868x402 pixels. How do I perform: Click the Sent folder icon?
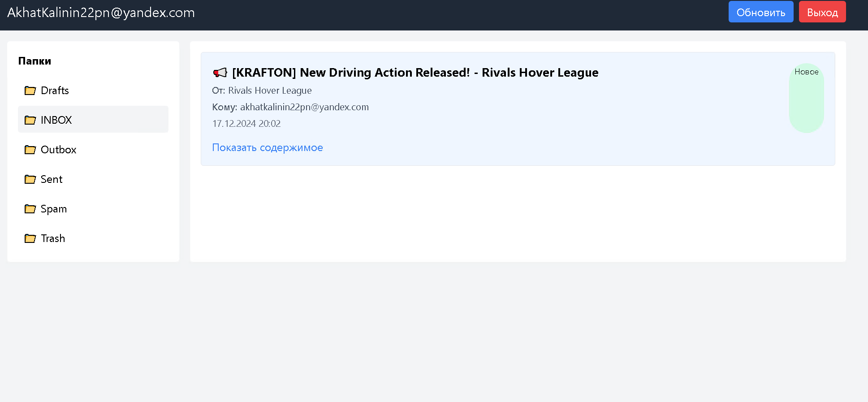point(30,179)
